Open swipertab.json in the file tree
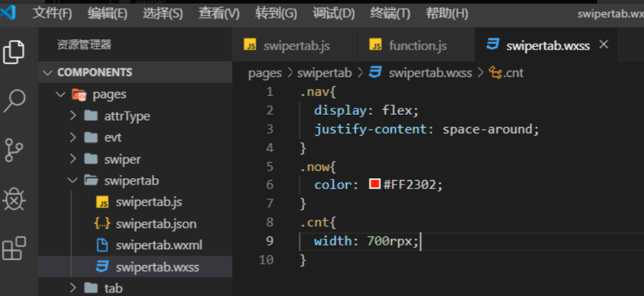The height and width of the screenshot is (296, 644). (x=156, y=224)
